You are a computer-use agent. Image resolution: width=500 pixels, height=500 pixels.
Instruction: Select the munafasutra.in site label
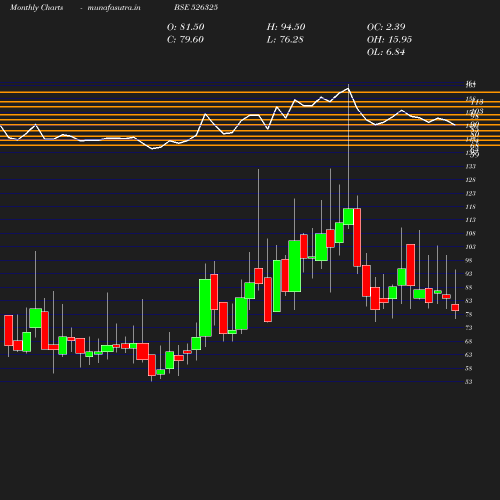(x=114, y=8)
